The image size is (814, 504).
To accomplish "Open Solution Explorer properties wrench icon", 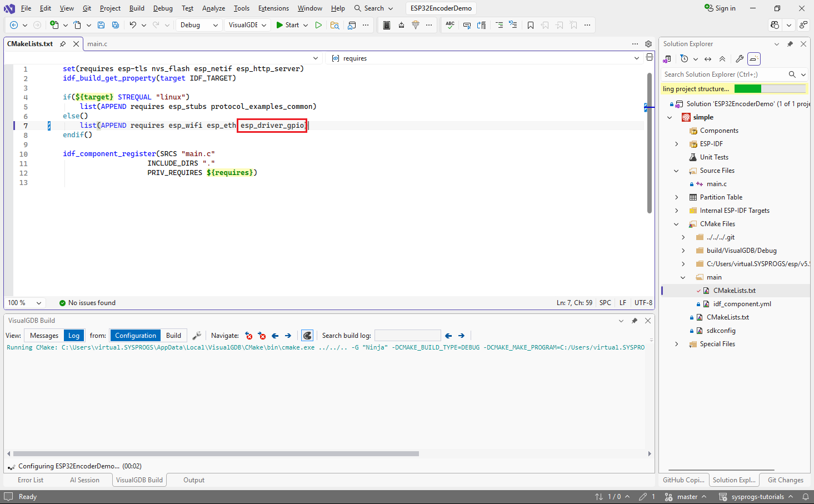I will [x=739, y=59].
